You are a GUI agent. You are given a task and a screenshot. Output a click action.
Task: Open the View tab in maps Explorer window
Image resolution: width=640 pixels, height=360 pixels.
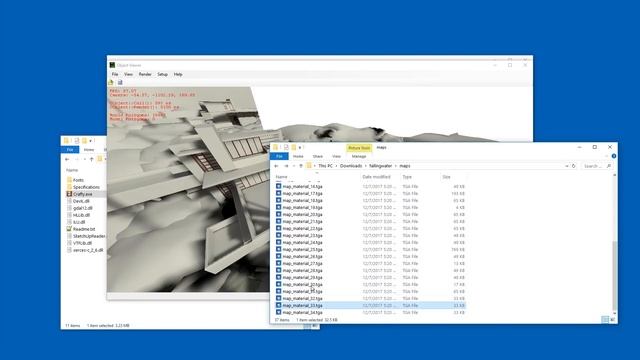[336, 156]
